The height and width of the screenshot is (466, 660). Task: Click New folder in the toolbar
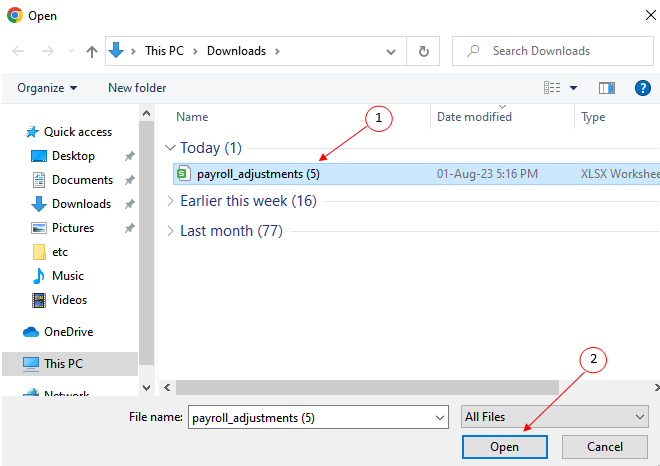pos(137,88)
